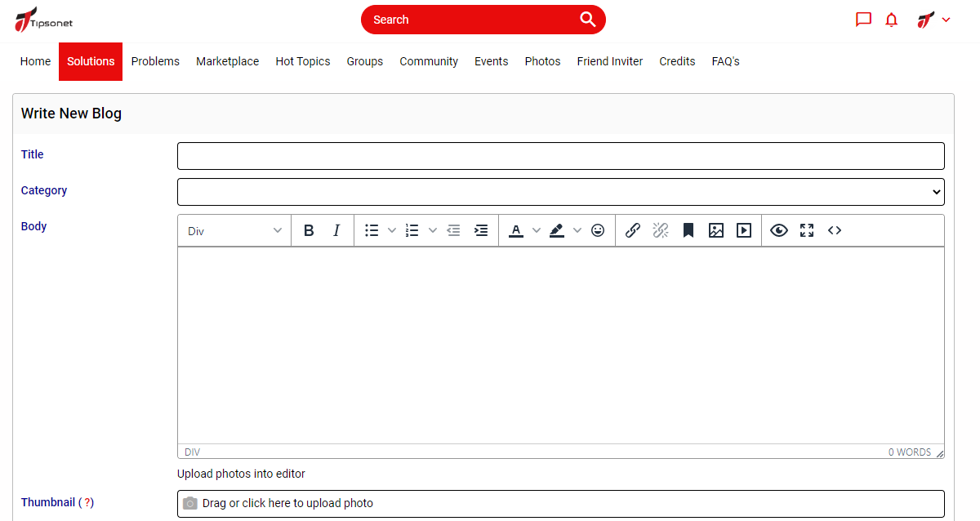This screenshot has width=980, height=521.
Task: Open the Hot Topics page
Action: click(303, 61)
